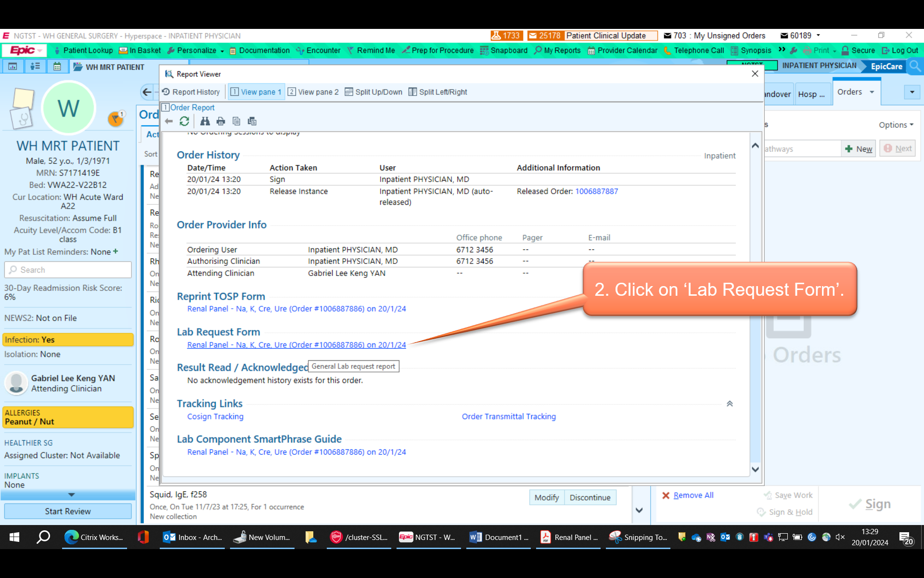The image size is (924, 578).
Task: Click the copy all icon in report toolbar
Action: click(252, 121)
